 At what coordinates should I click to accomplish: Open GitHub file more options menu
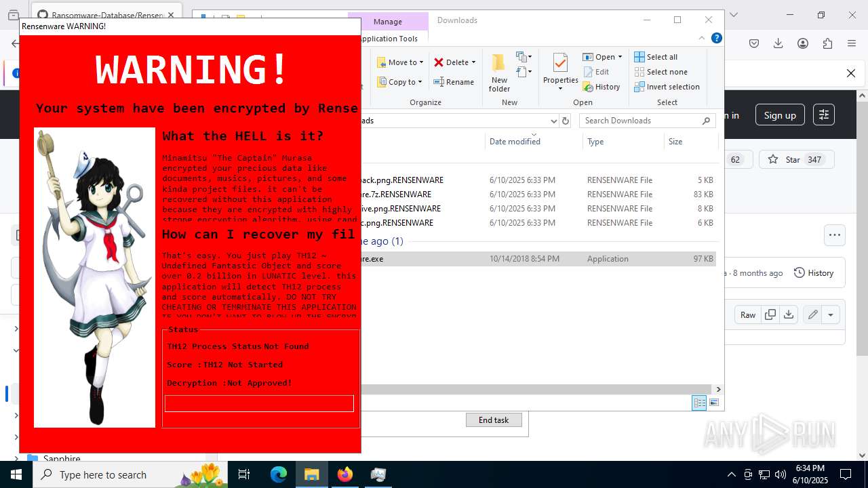(835, 235)
